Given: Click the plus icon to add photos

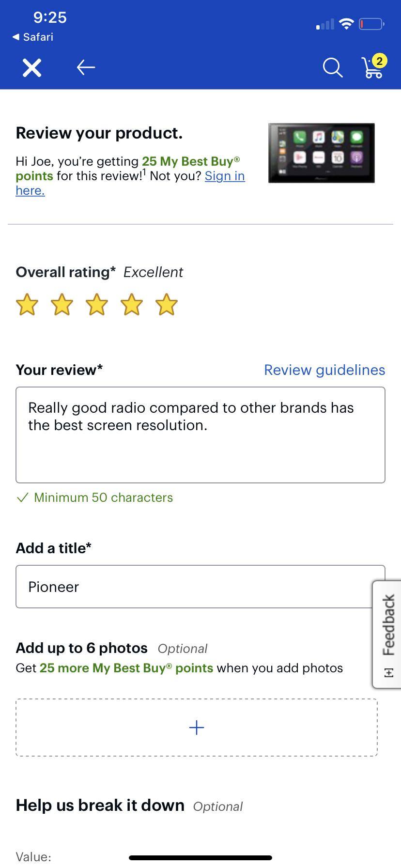Looking at the screenshot, I should point(196,727).
